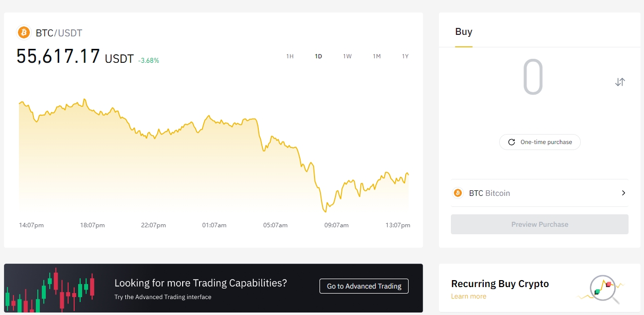Open the One-time purchase frequency selector
This screenshot has width=644, height=315.
pos(539,142)
